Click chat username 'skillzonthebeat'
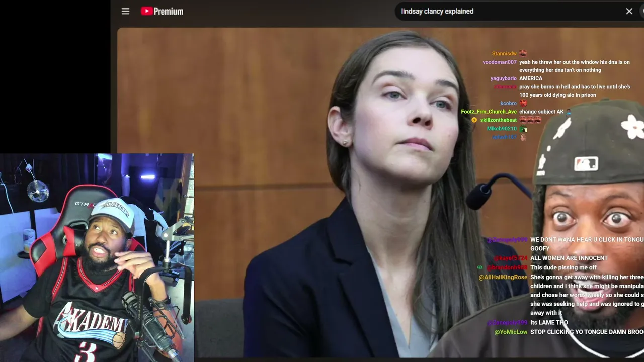This screenshot has width=644, height=362. coord(498,120)
